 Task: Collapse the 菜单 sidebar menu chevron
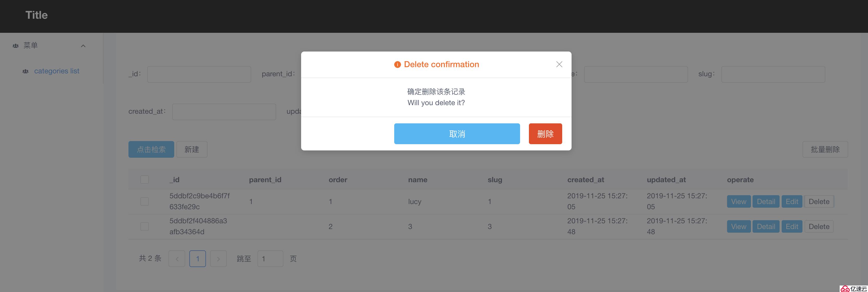click(83, 46)
